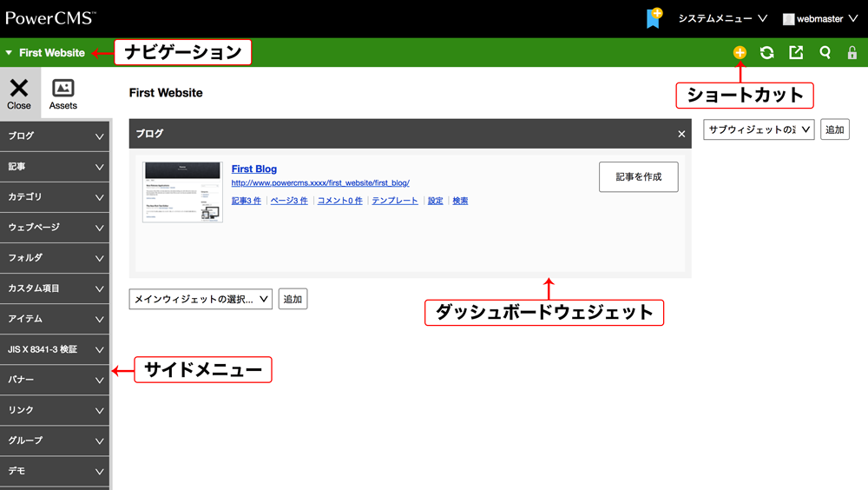Open the テンプレート link

395,201
